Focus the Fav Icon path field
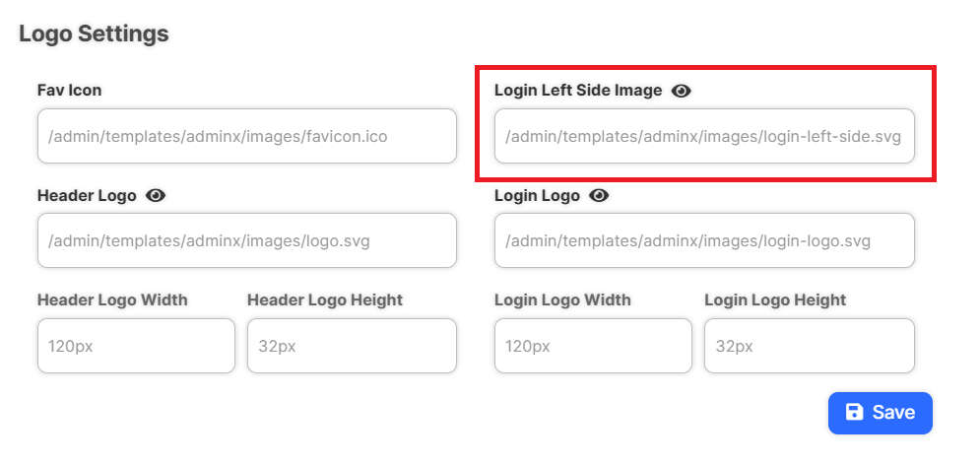Viewport: 980px width, 465px height. click(247, 136)
